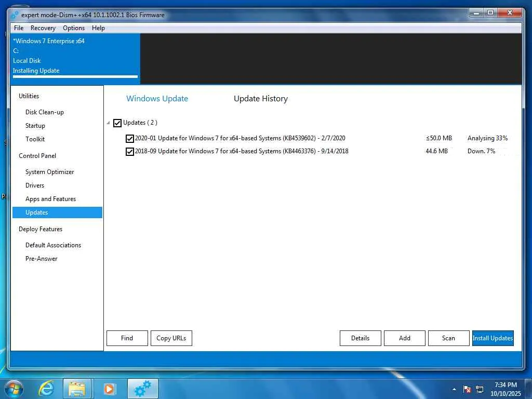Click the Analysing 33% status
This screenshot has height=399, width=532.
click(487, 138)
